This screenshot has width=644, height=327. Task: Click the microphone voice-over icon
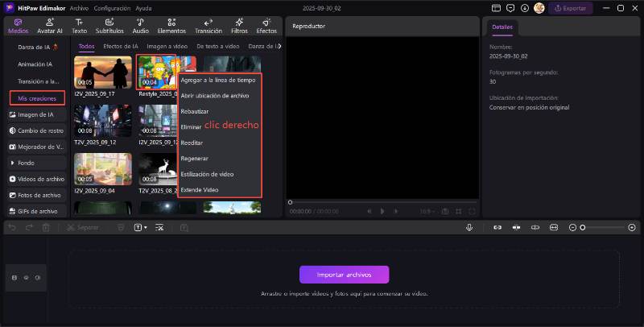[469, 228]
